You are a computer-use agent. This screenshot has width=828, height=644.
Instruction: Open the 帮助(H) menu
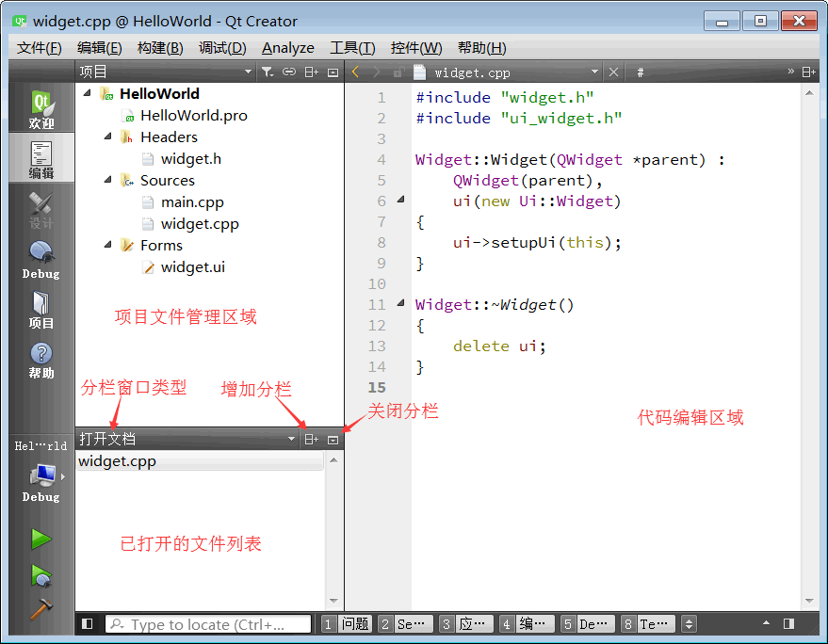tap(481, 48)
